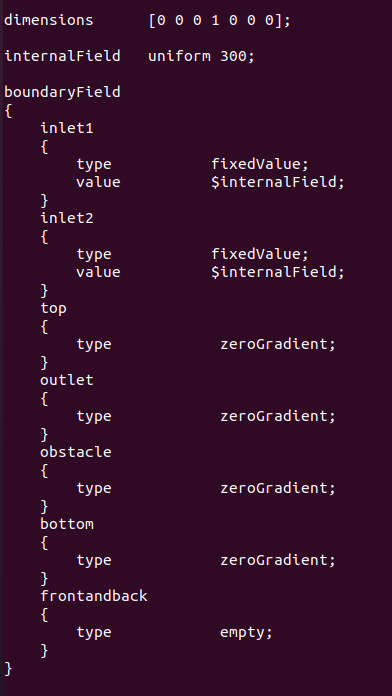Screen dimensions: 392x696
Task: Click the outlet patch name
Action: 67,380
